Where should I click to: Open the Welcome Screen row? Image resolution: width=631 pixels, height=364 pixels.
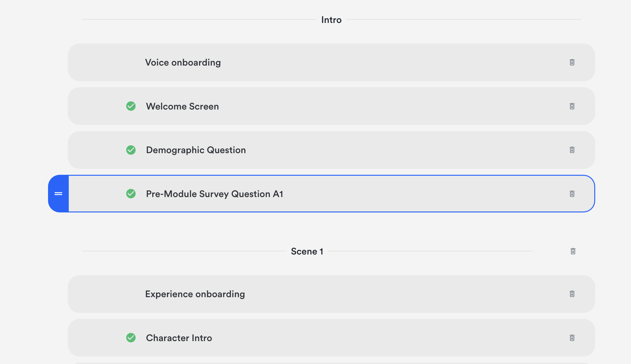[x=182, y=106]
